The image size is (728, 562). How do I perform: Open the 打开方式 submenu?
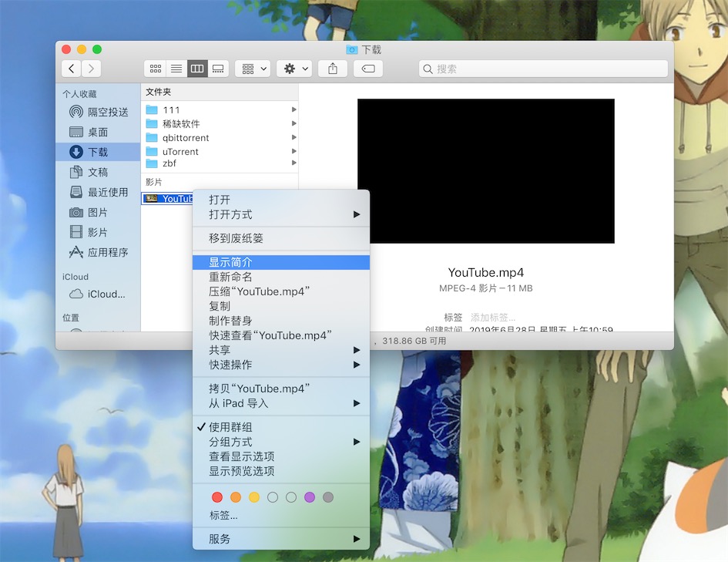pos(281,214)
